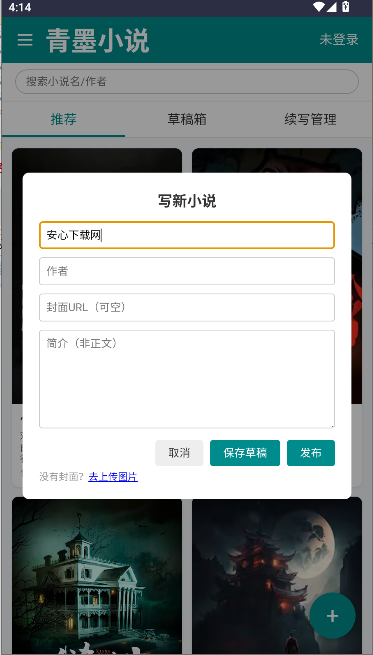Click the 发布 button
The image size is (373, 655).
coord(311,453)
